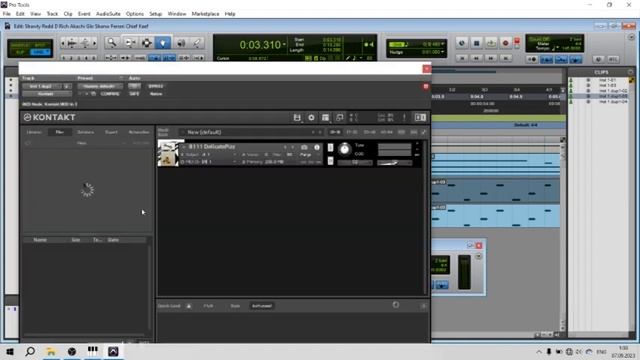The image size is (640, 360).
Task: Click the instrument info icon
Action: [x=317, y=147]
